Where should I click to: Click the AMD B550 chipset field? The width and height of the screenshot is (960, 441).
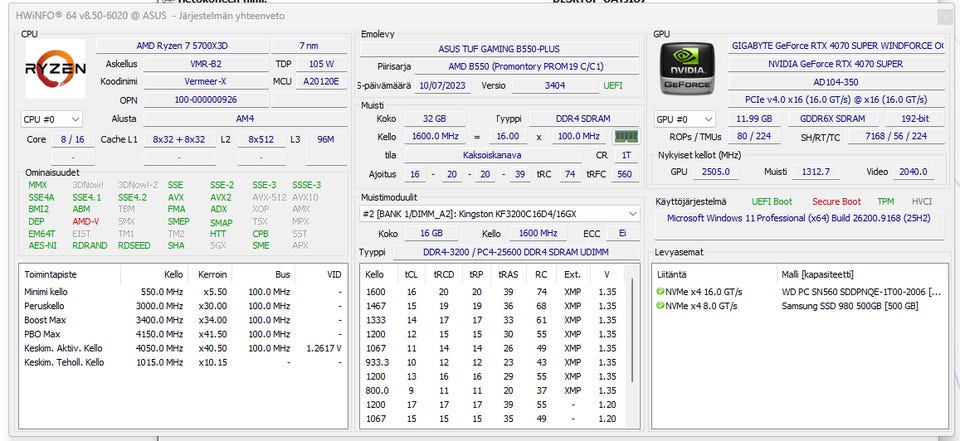click(x=526, y=67)
